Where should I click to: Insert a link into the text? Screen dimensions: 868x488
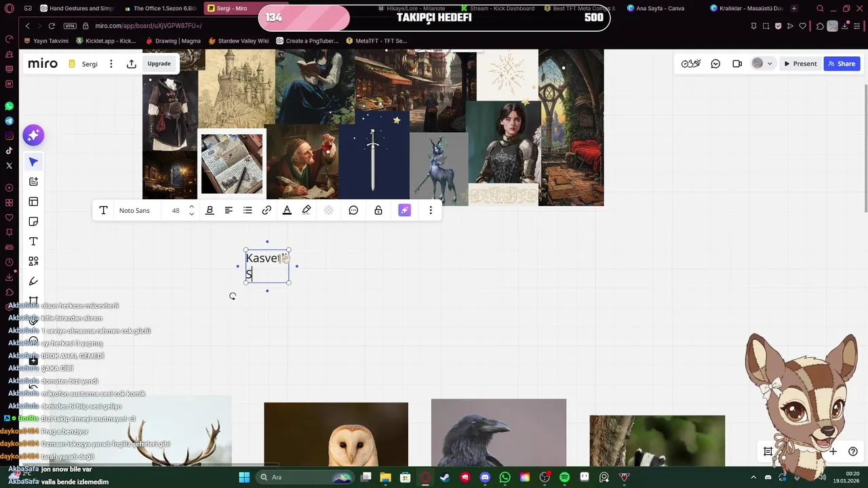267,211
